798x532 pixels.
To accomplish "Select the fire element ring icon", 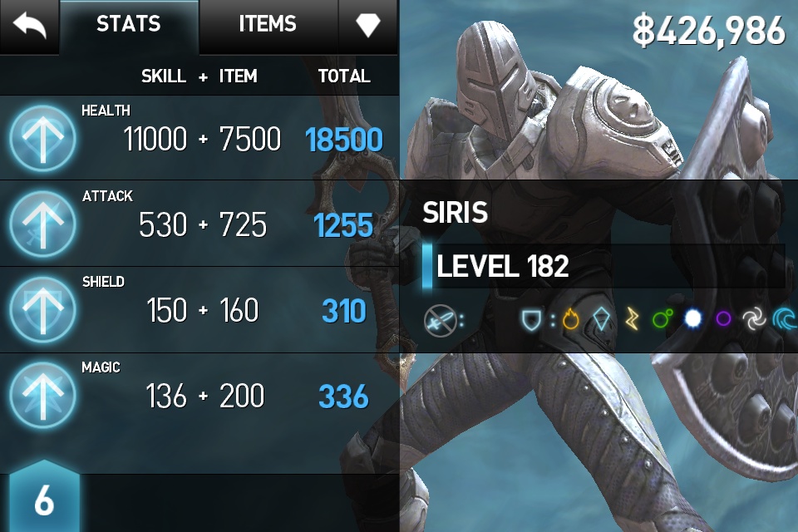I will pos(570,320).
